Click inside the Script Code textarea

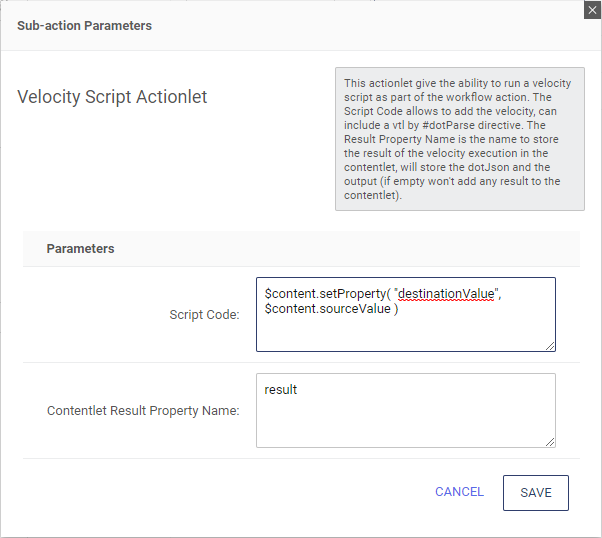coord(405,330)
